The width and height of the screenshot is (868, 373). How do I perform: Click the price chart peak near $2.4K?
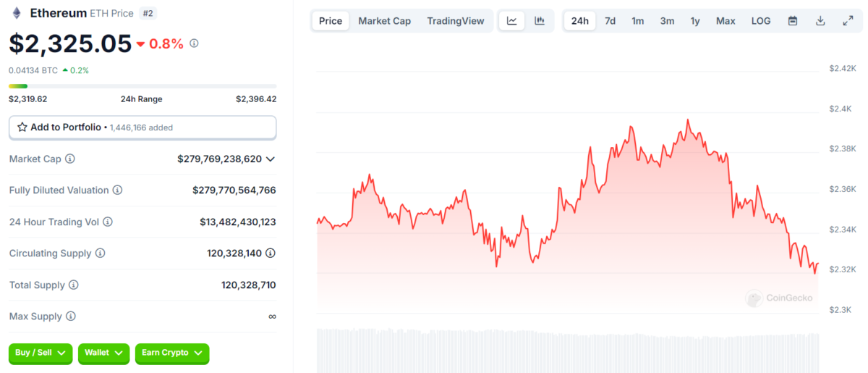pos(687,120)
